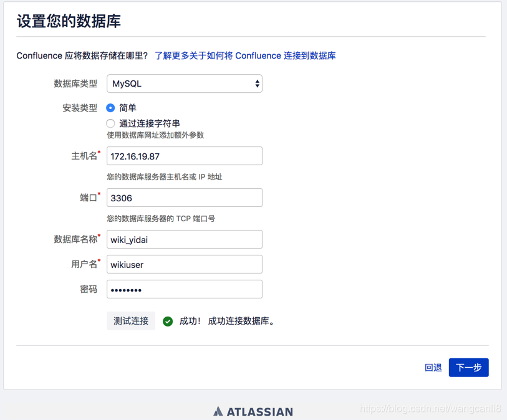Click the 您的数据库服务器的 TCP 端口号 hint
The height and width of the screenshot is (420, 507).
(161, 218)
